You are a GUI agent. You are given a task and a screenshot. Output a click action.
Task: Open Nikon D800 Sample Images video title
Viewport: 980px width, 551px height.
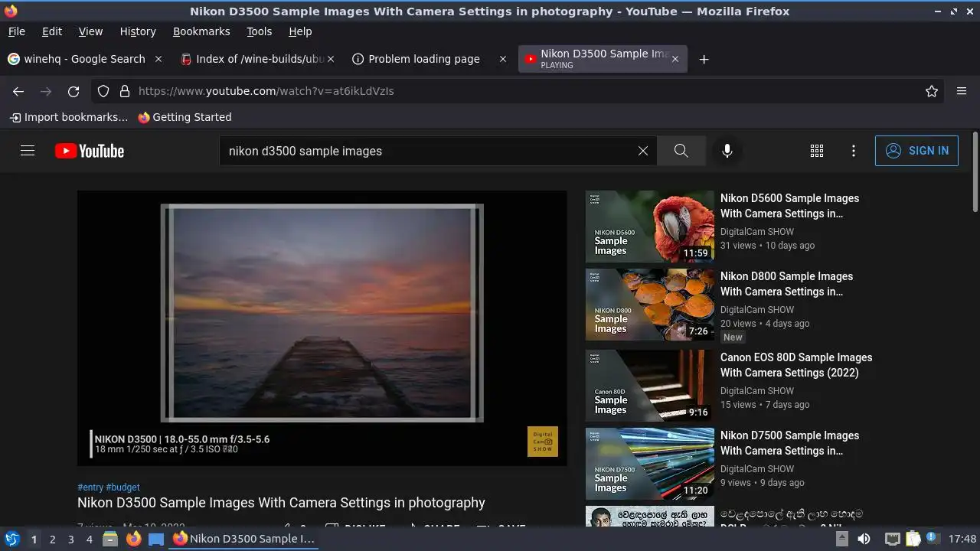pyautogui.click(x=786, y=284)
